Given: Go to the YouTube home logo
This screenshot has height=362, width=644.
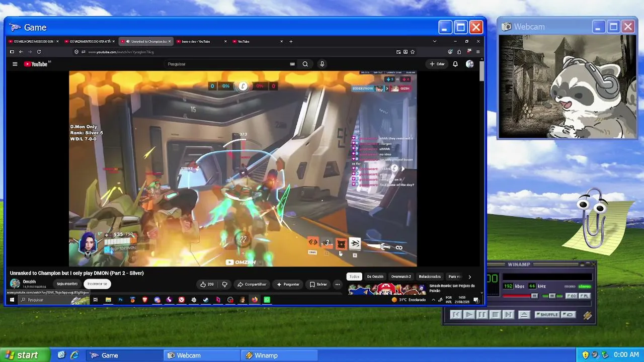Looking at the screenshot, I should tap(36, 64).
